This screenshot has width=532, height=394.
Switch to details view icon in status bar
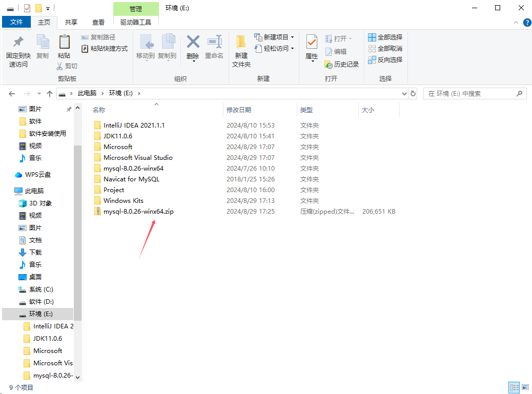click(515, 387)
